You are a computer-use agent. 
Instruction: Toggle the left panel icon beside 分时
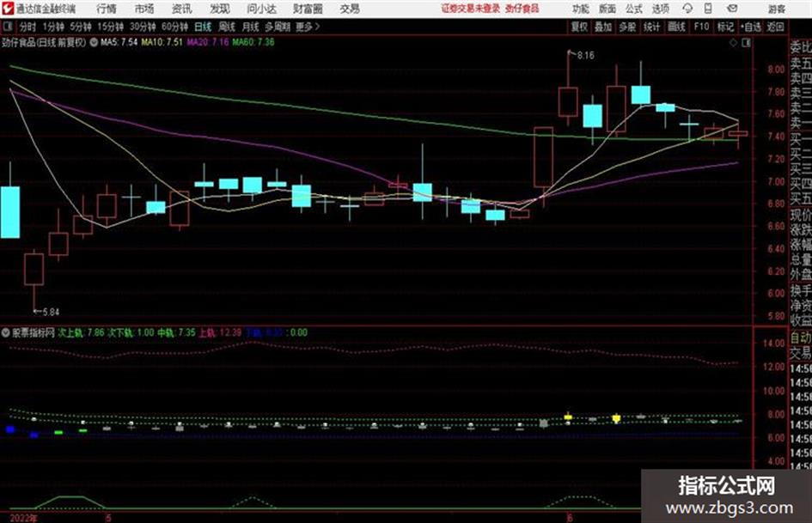click(7, 27)
